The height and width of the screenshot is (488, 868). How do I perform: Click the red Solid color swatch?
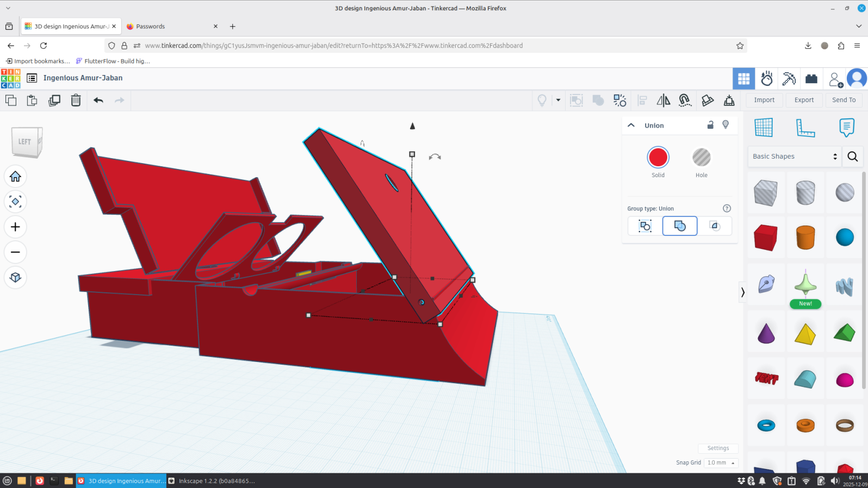pos(658,158)
